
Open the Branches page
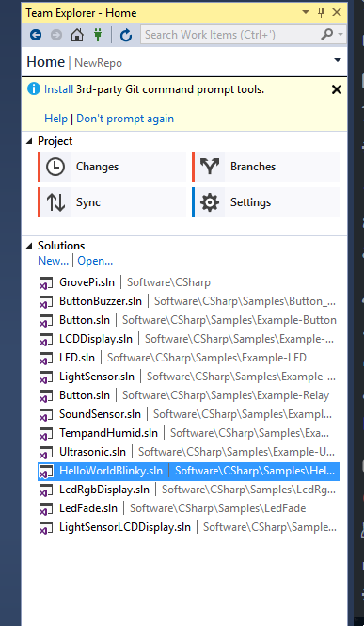[266, 167]
